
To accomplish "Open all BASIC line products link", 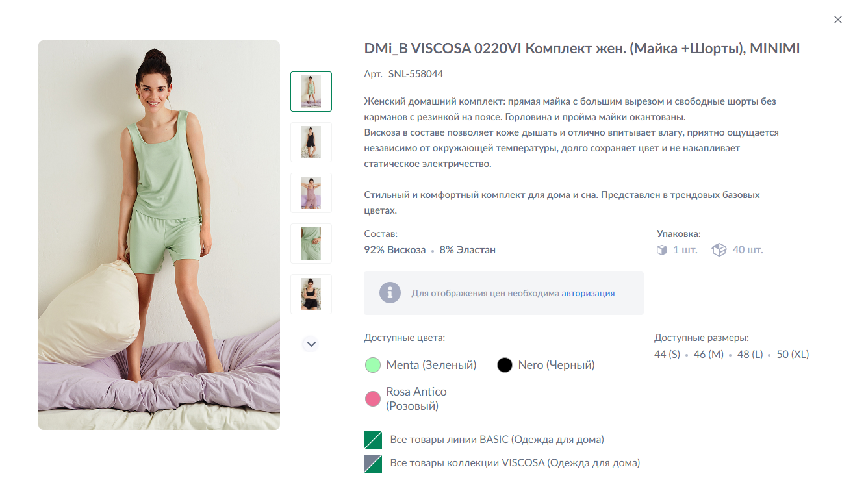I will [497, 440].
